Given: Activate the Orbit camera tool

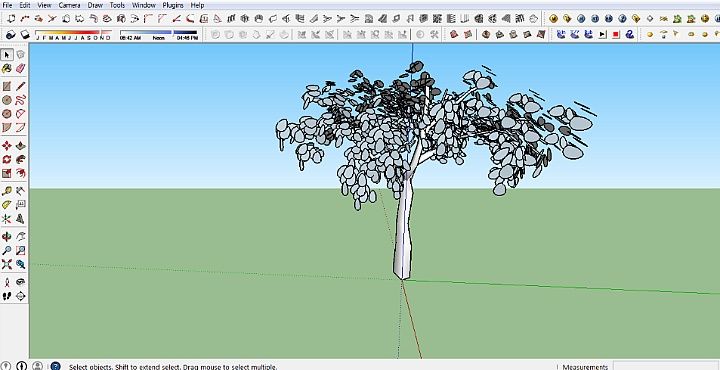Looking at the screenshot, I should 6,237.
